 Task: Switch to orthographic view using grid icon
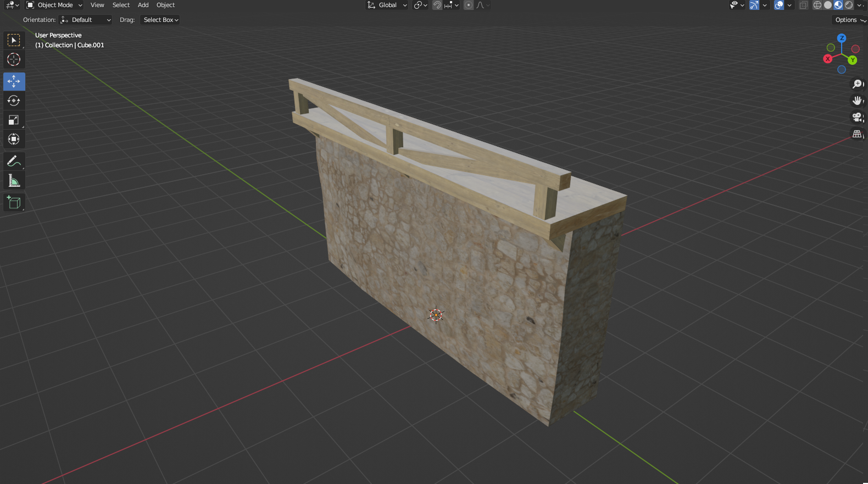[x=857, y=133]
